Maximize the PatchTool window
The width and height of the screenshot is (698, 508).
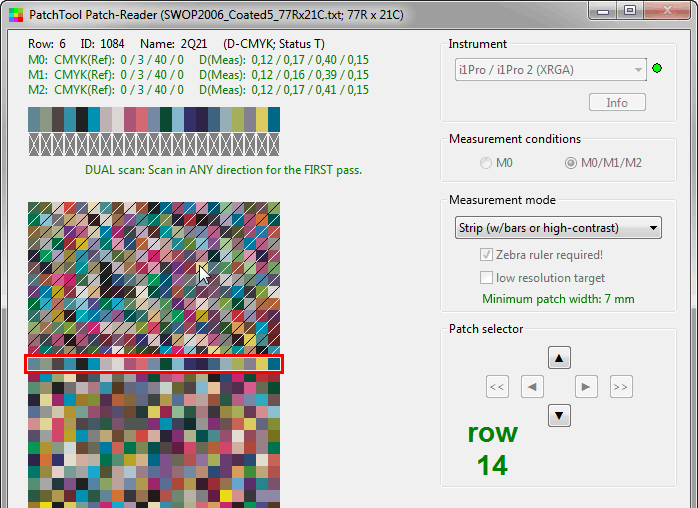point(630,10)
